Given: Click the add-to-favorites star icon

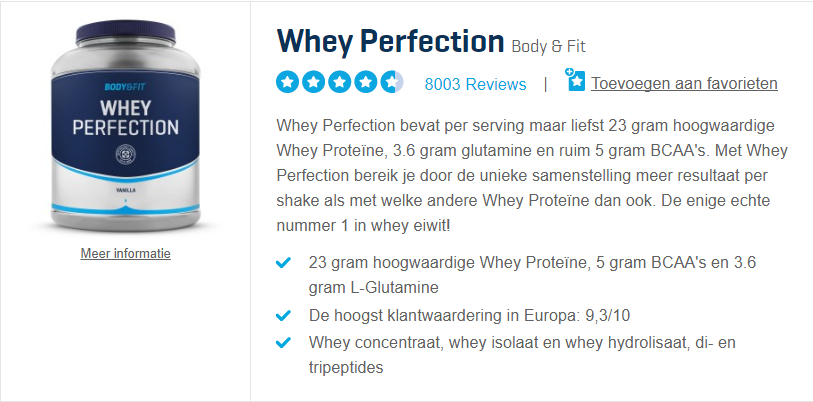Looking at the screenshot, I should (x=574, y=80).
